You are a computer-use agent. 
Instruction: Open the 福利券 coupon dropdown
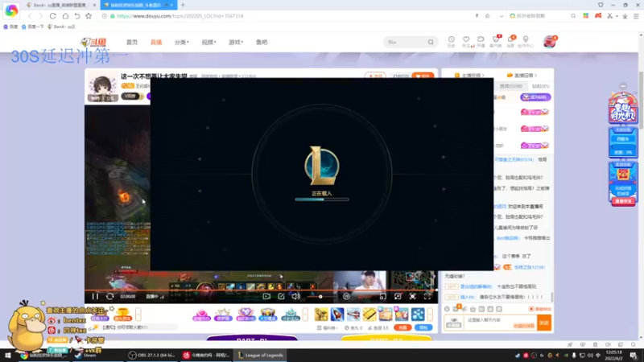pos(328,328)
